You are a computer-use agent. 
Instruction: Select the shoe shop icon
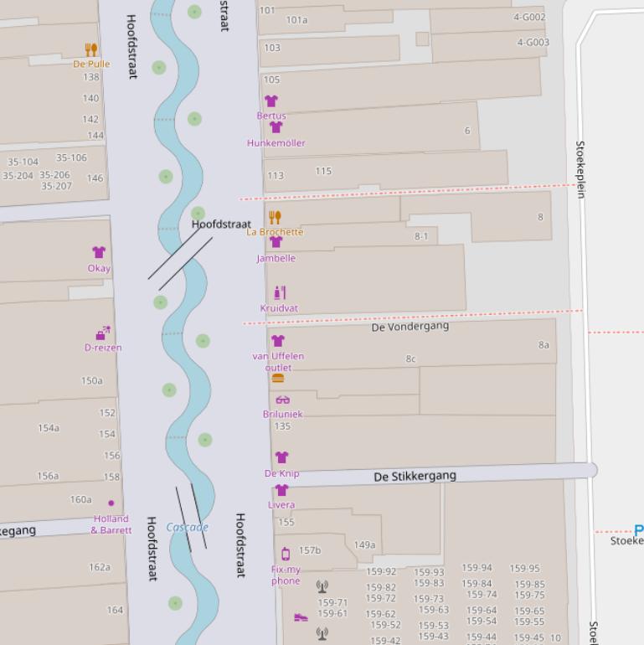point(301,617)
